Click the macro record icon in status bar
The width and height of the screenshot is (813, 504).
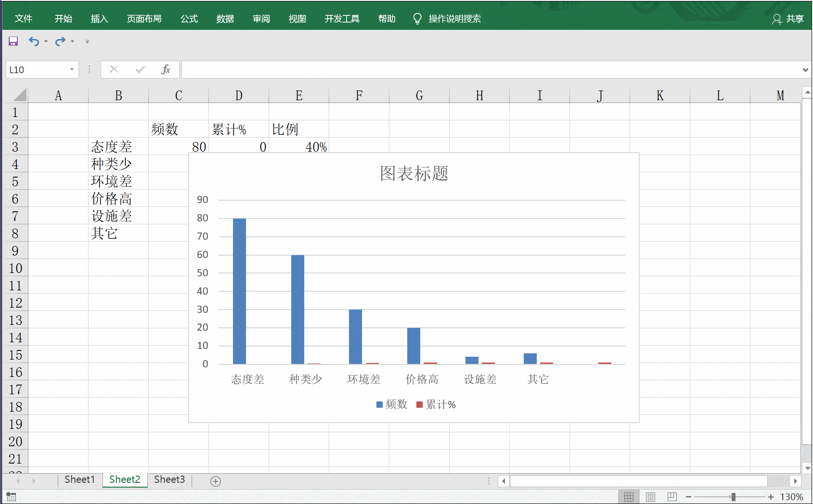(11, 497)
